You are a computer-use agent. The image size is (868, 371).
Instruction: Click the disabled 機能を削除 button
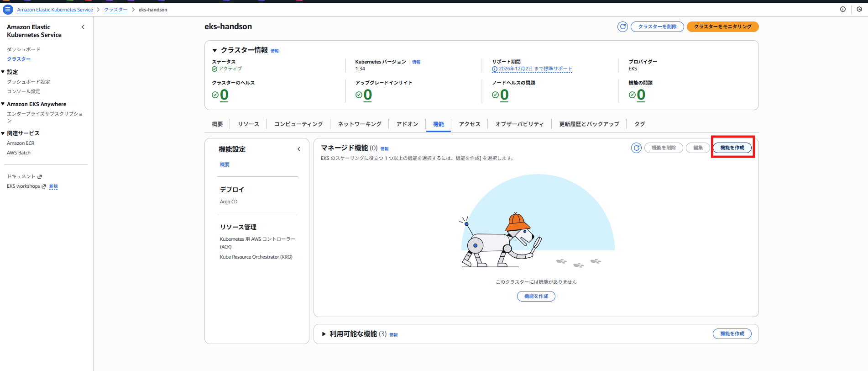(x=664, y=148)
